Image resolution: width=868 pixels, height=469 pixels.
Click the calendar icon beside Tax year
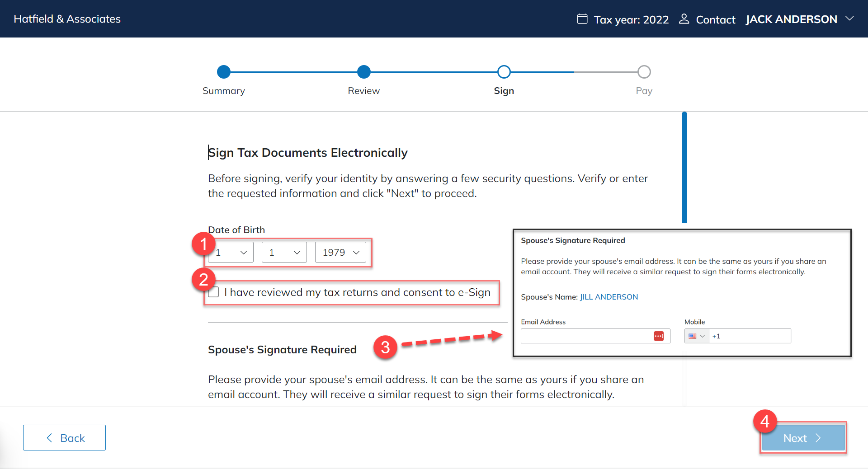pyautogui.click(x=582, y=19)
